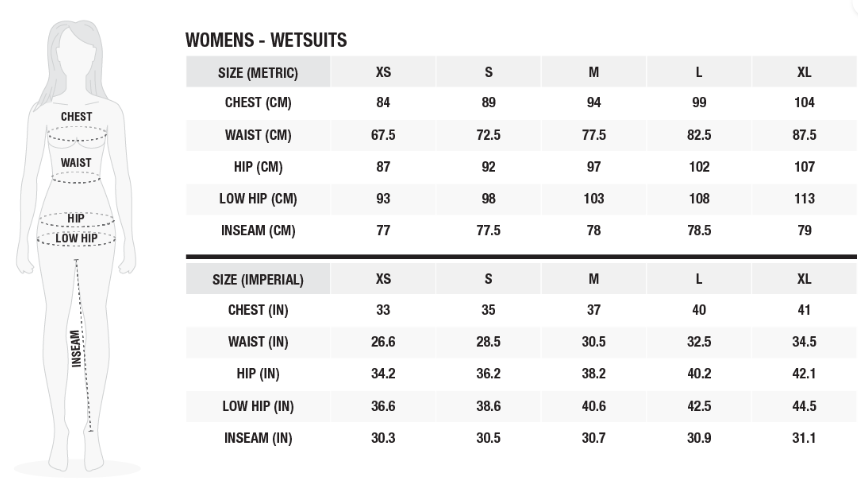Viewport: 858px width, 490px height.
Task: Click the 113 low hip measurement
Action: (x=804, y=199)
